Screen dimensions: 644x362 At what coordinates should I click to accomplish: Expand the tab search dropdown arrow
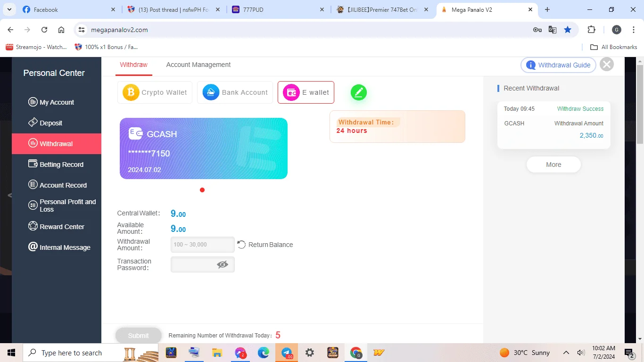[9, 9]
